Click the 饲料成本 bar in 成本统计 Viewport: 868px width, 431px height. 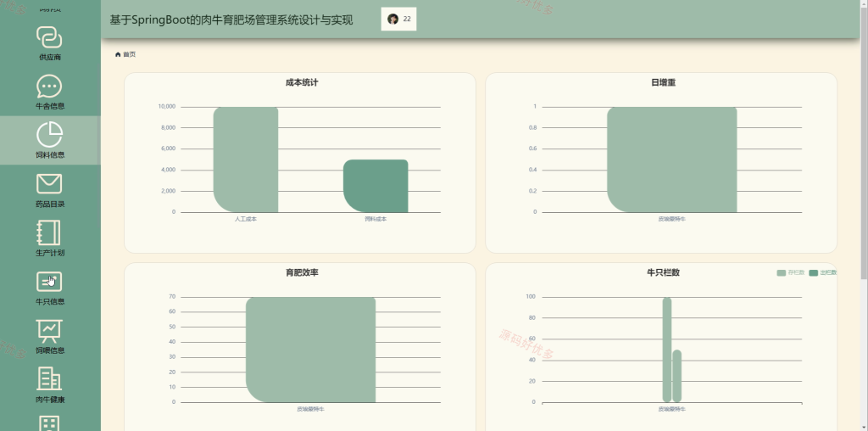pos(376,186)
